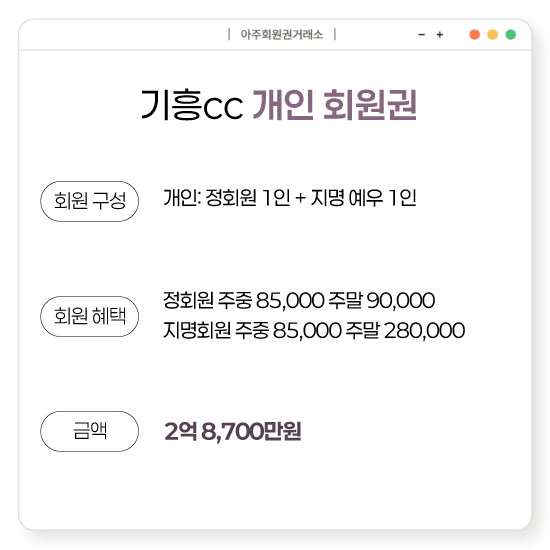Click the red circle window button

pyautogui.click(x=475, y=35)
